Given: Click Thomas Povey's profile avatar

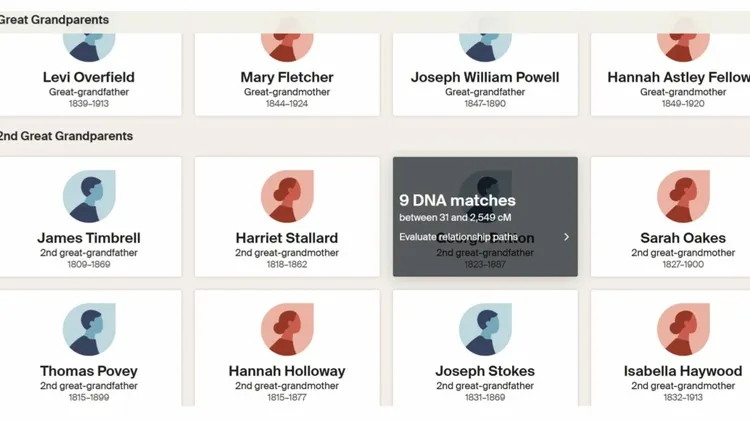Looking at the screenshot, I should [89, 330].
